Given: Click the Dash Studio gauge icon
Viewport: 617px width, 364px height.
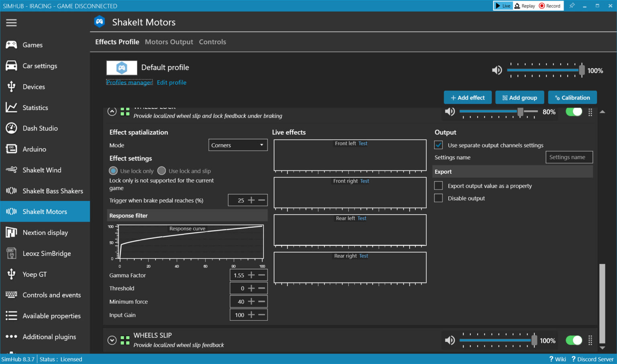Looking at the screenshot, I should (11, 128).
